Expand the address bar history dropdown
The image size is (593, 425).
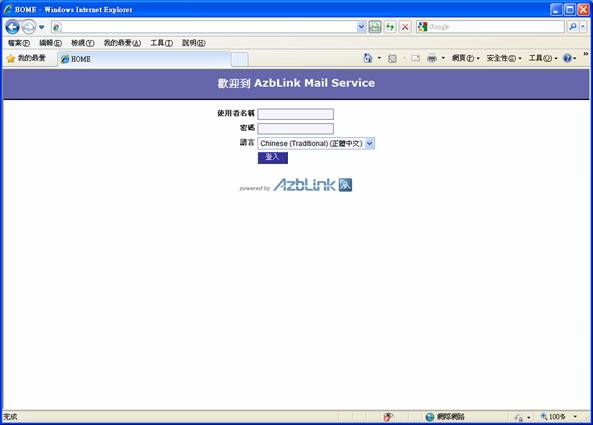pos(361,27)
